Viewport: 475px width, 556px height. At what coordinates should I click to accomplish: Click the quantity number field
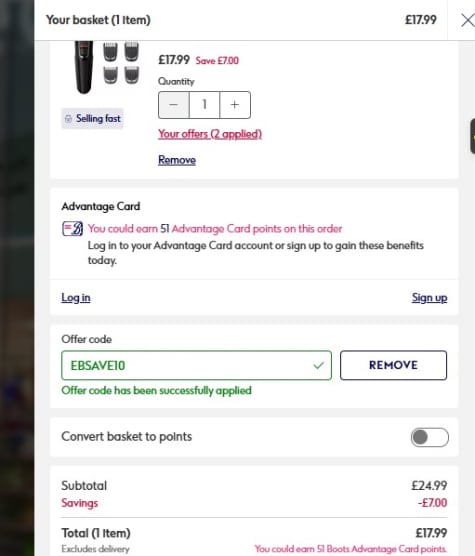pos(205,105)
